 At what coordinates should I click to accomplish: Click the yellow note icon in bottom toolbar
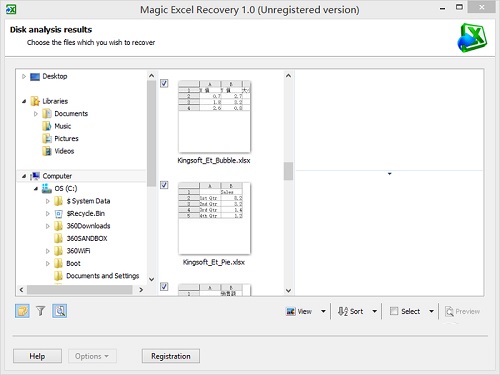(22, 311)
